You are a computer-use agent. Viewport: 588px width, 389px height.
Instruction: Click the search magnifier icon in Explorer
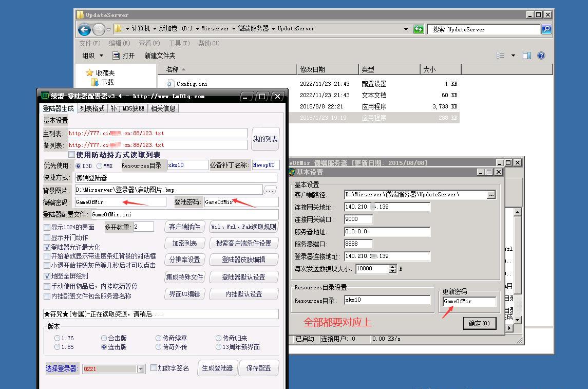point(546,29)
